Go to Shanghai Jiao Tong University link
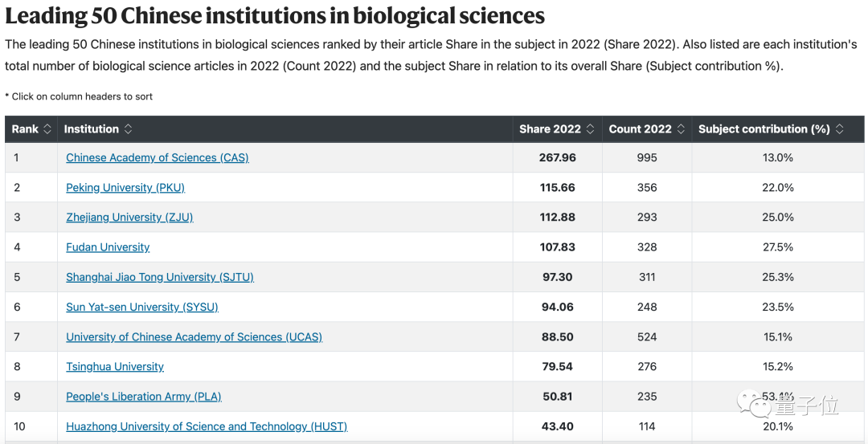Image resolution: width=868 pixels, height=444 pixels. tap(160, 277)
